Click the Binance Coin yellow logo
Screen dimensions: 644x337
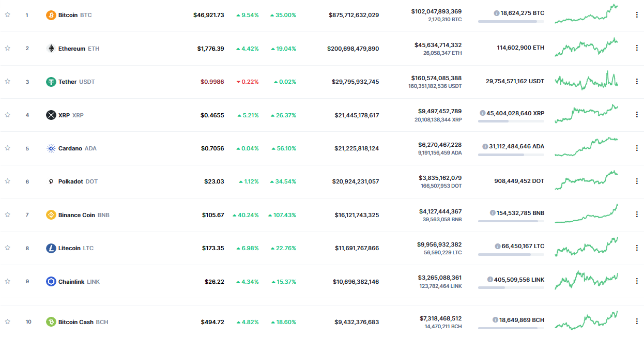click(51, 215)
